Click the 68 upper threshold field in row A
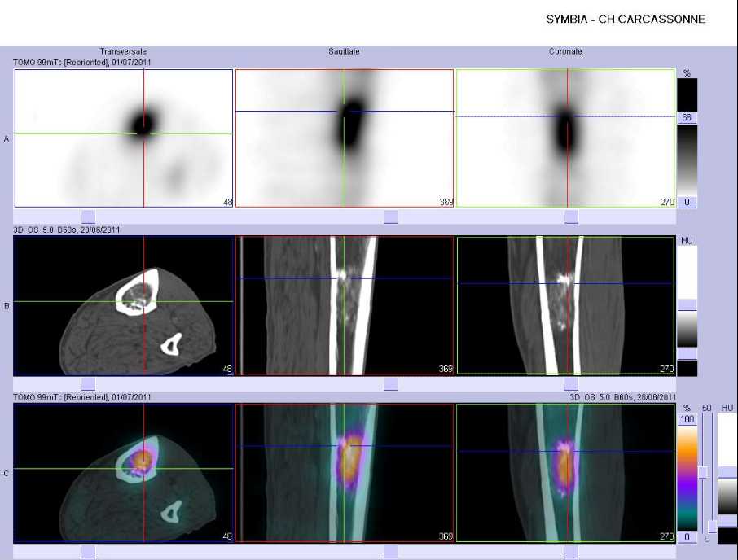The width and height of the screenshot is (738, 560). coord(687,117)
